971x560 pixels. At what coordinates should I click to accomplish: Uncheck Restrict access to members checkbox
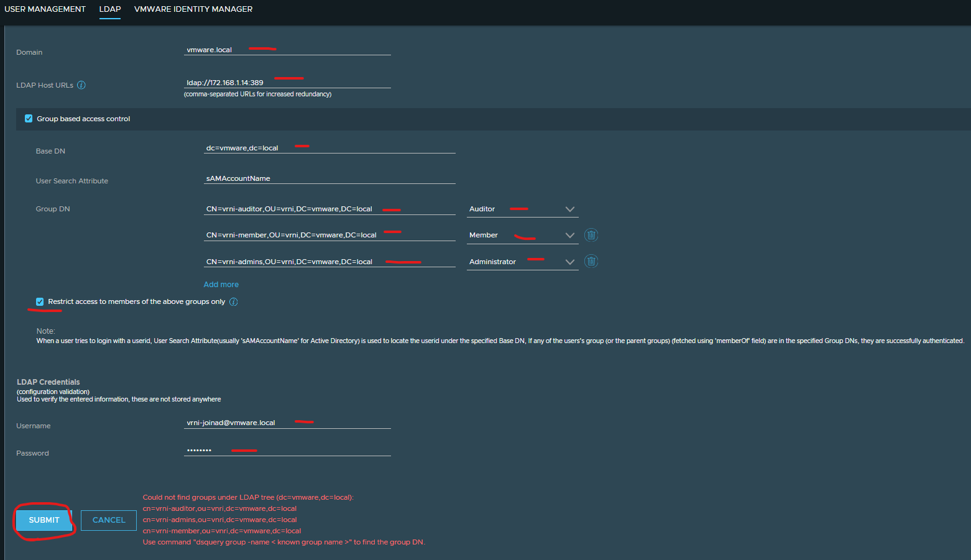coord(40,301)
